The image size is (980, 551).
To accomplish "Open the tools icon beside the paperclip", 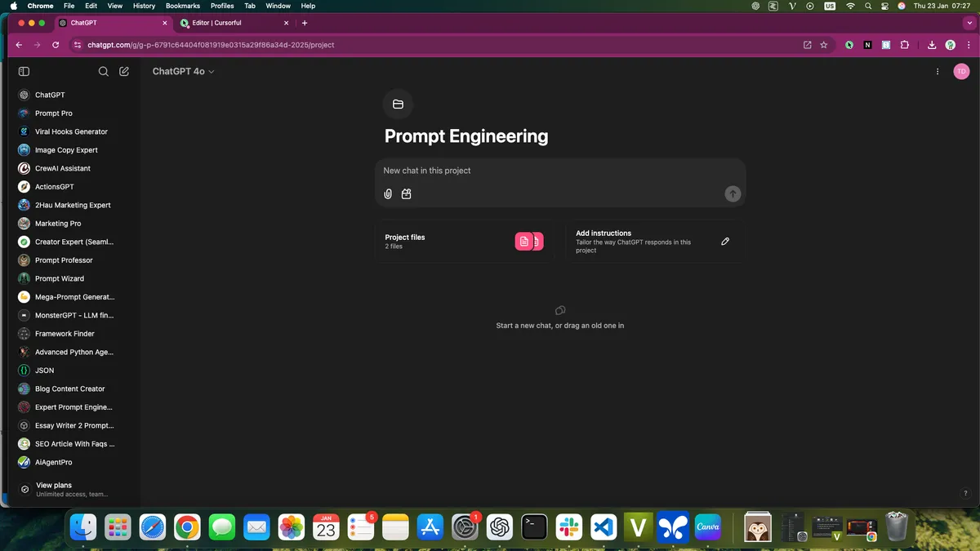I will pos(406,193).
